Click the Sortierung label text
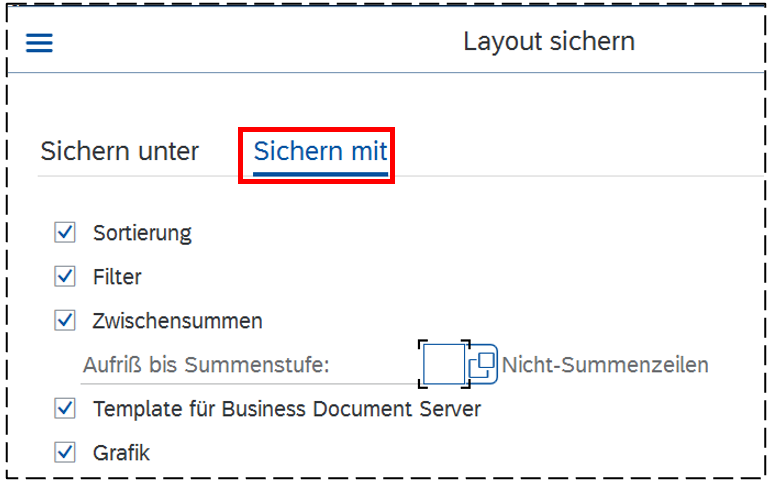771x485 pixels. [x=142, y=233]
